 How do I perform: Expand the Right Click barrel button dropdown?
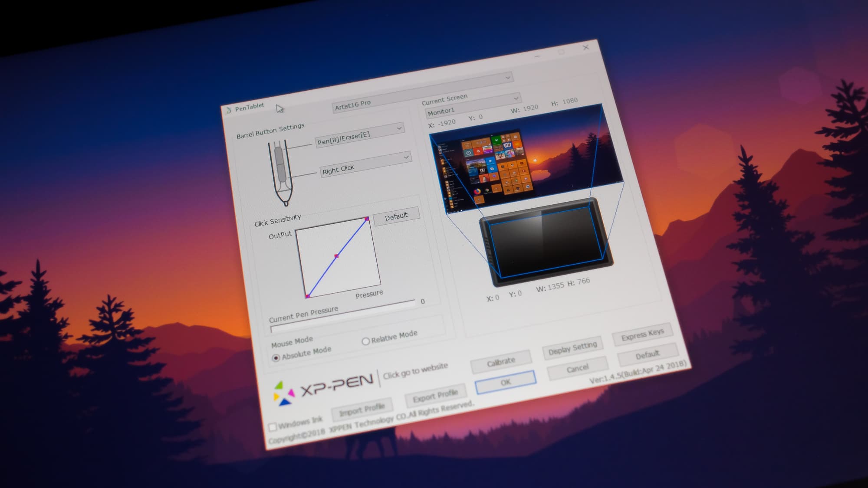coord(365,165)
